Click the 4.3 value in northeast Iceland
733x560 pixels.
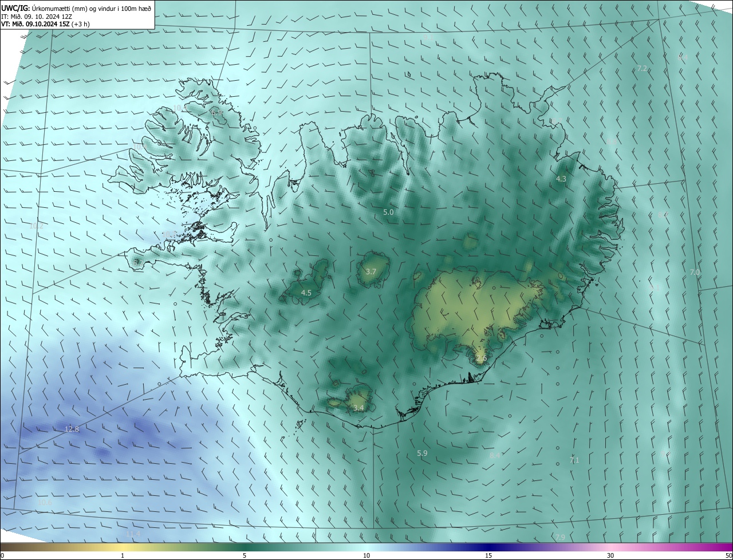click(x=561, y=179)
